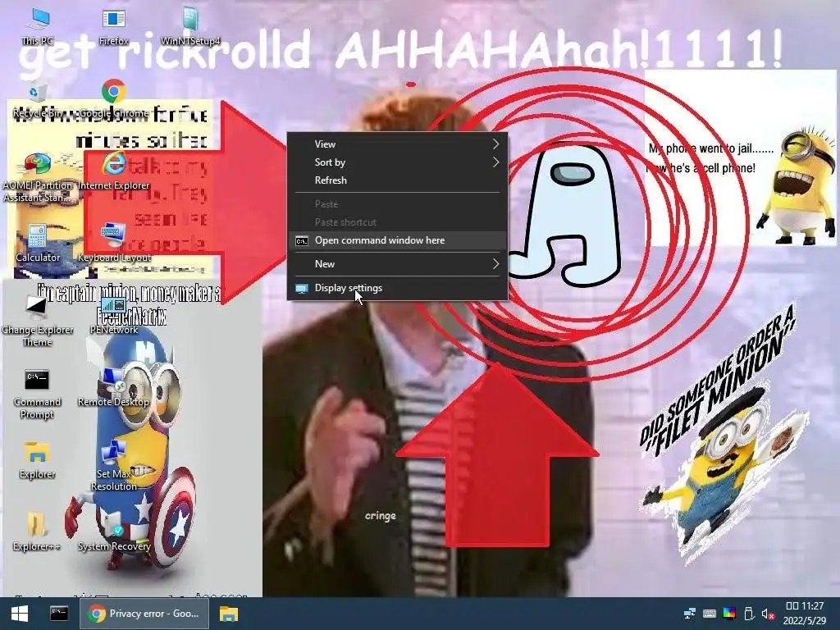Open the Keyboard Layout desktop icon
Viewport: 840px width, 630px height.
coord(113,243)
